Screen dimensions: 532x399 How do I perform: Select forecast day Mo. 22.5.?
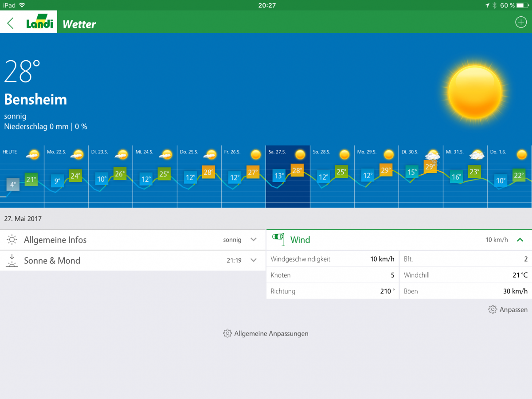pos(66,176)
